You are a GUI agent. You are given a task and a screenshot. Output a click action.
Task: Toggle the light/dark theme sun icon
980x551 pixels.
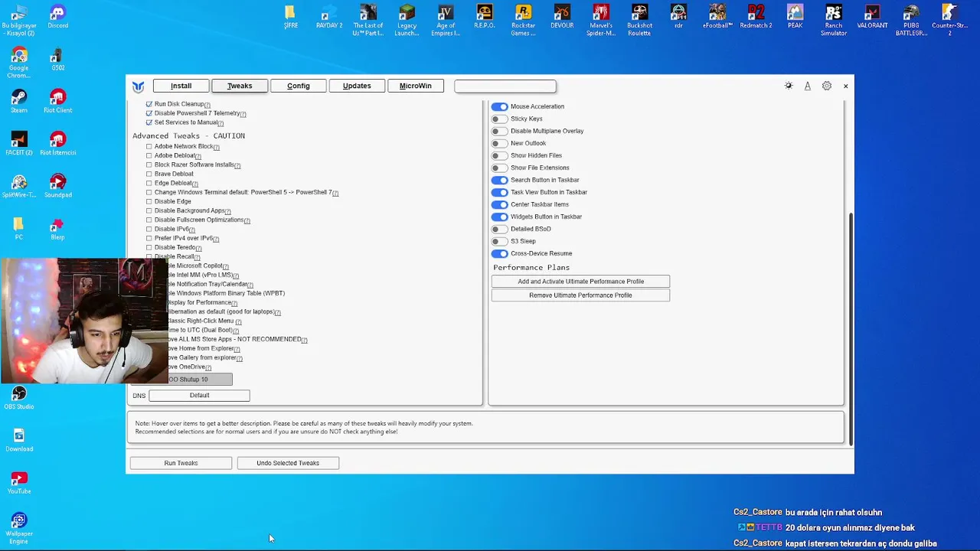coord(789,86)
